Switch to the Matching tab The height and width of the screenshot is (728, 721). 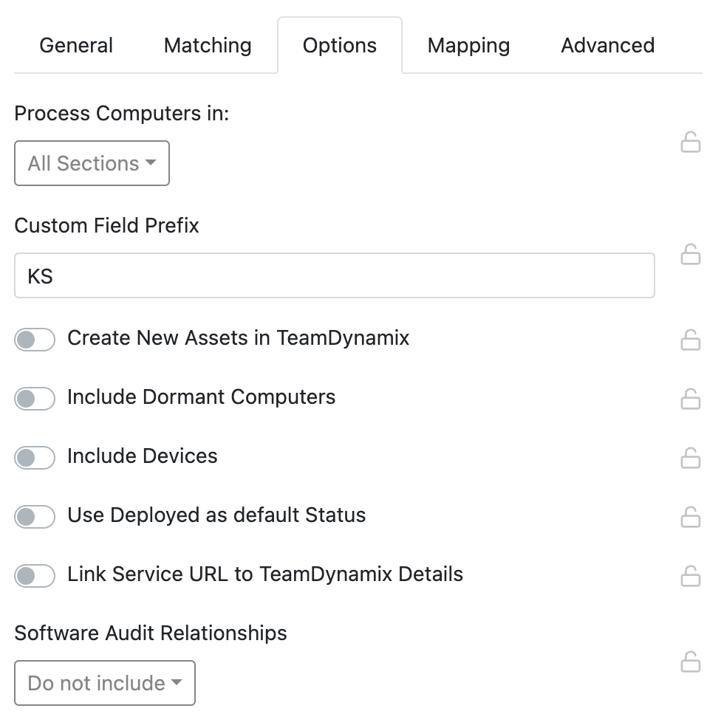pos(207,45)
